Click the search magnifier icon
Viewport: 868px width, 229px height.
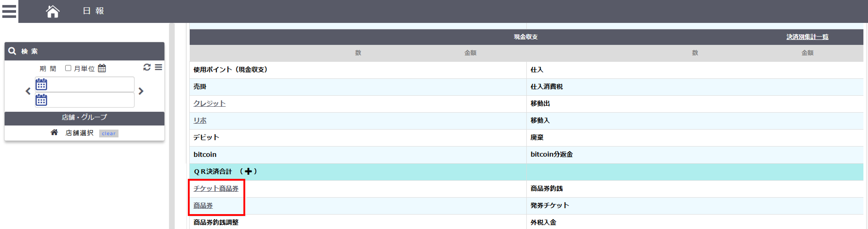click(x=12, y=51)
